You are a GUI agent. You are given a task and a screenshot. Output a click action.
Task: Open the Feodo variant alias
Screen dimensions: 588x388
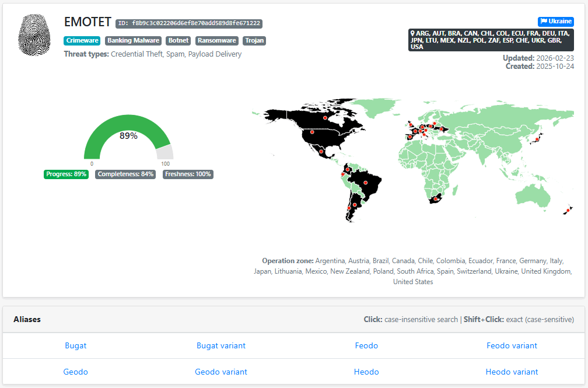(512, 345)
